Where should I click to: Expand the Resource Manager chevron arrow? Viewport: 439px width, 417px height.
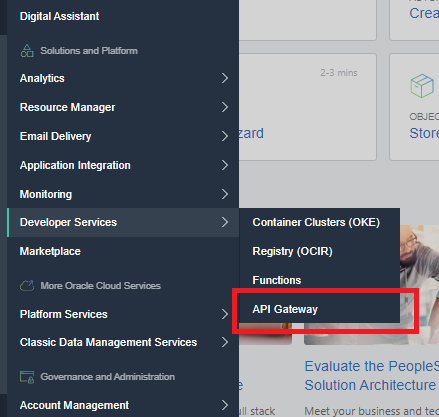tap(225, 107)
